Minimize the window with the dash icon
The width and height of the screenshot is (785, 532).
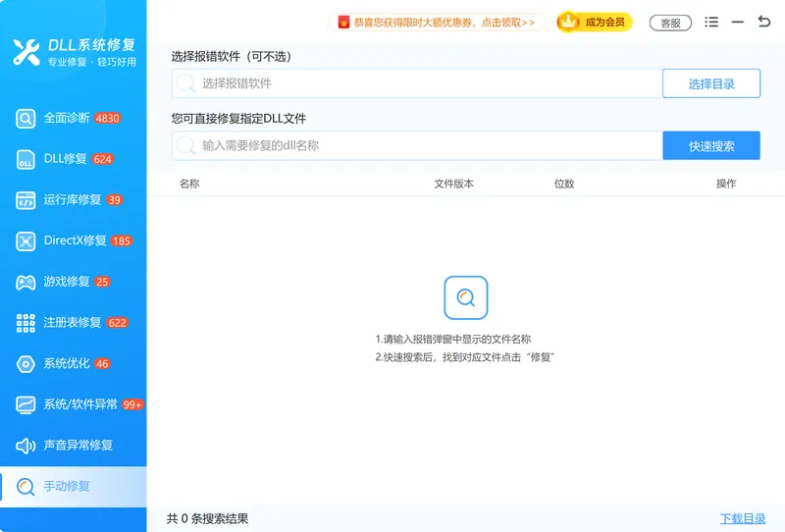pyautogui.click(x=738, y=22)
